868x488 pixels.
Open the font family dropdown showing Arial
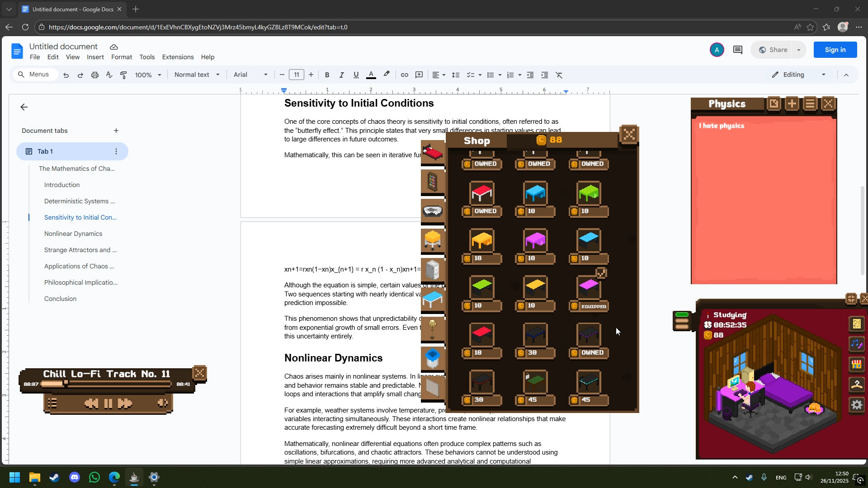click(x=250, y=75)
